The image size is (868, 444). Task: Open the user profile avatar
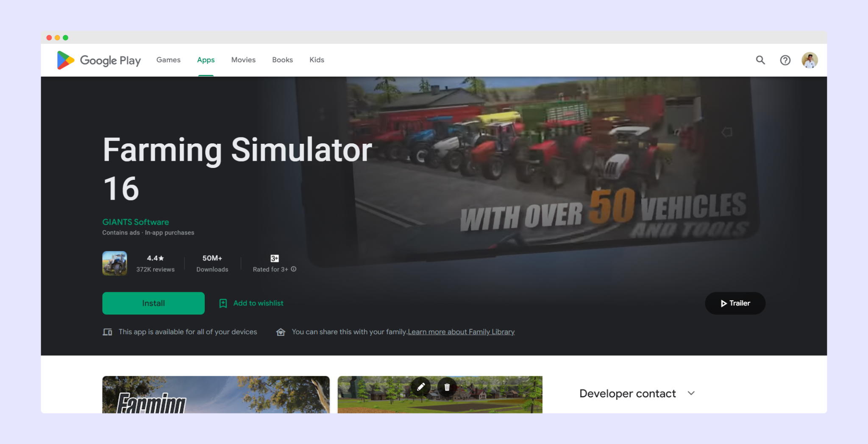pyautogui.click(x=809, y=60)
